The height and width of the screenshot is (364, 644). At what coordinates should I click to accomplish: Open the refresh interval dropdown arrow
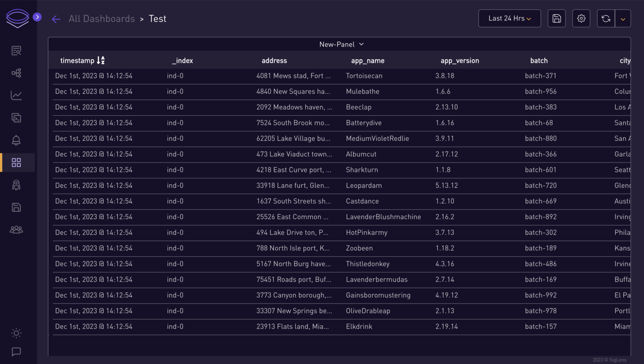623,18
